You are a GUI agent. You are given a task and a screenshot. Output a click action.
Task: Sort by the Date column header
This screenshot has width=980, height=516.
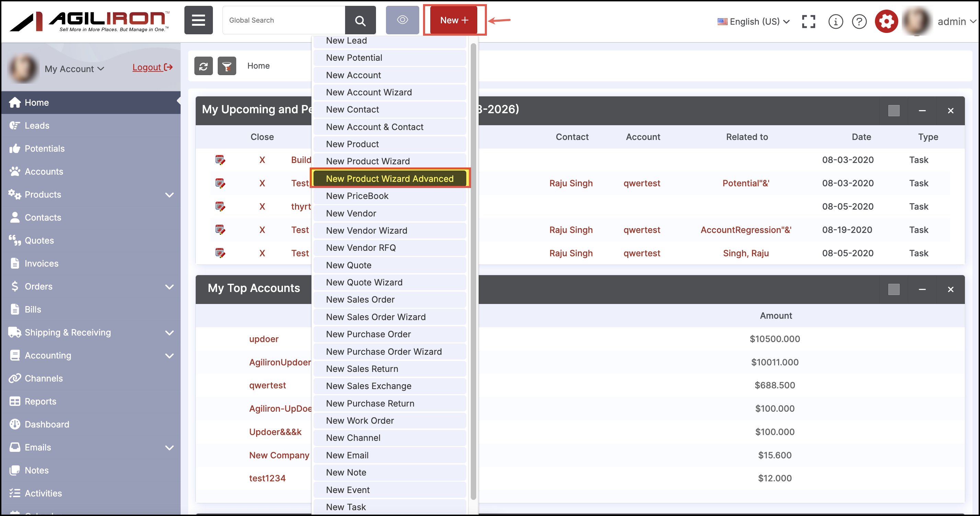pos(861,137)
